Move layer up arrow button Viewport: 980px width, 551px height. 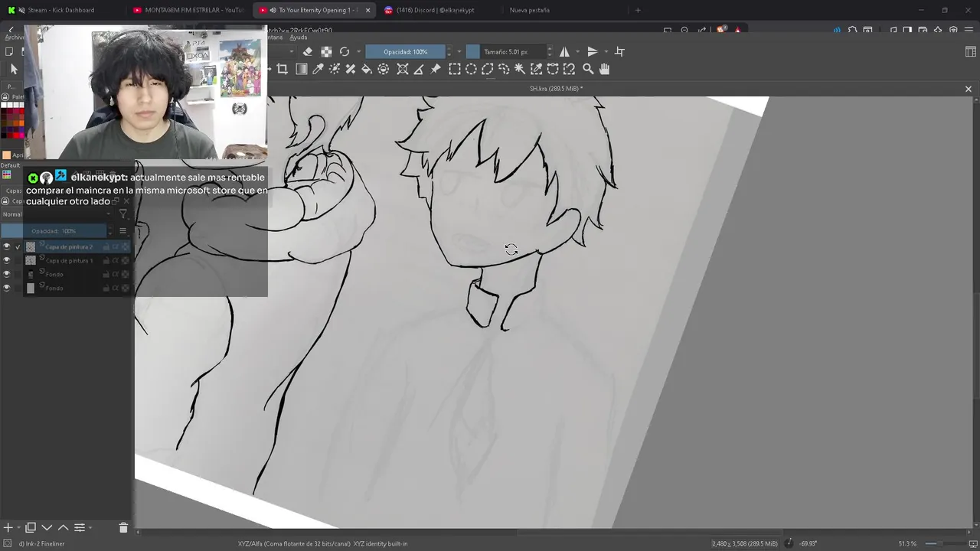click(x=63, y=527)
